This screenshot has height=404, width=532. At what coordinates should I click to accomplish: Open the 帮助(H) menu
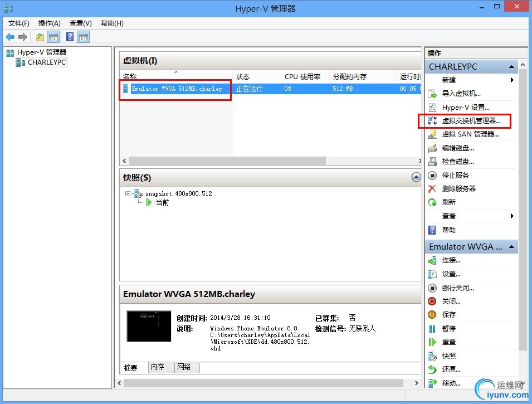click(112, 23)
